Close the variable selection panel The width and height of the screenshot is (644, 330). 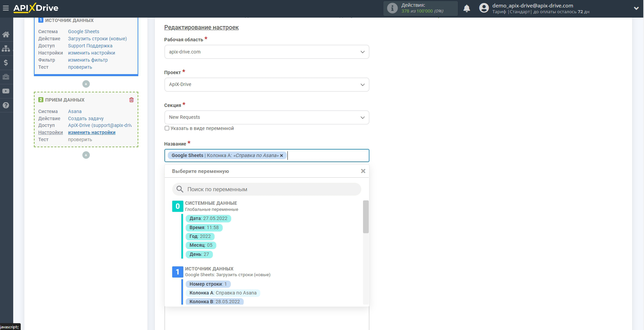363,171
